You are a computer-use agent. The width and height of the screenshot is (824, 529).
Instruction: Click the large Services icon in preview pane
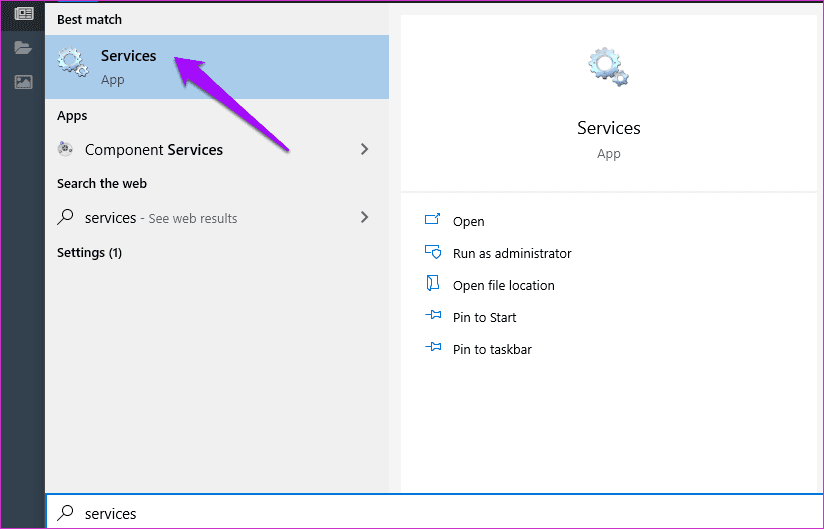(609, 67)
